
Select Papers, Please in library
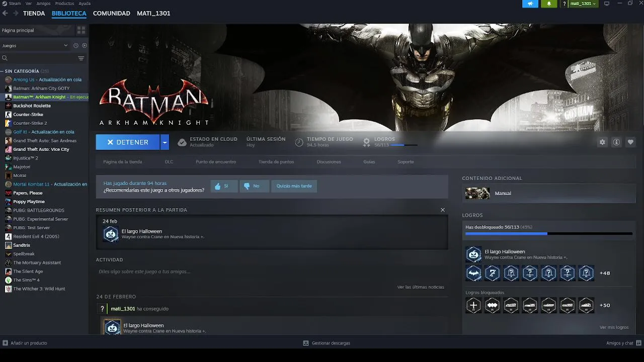click(x=44, y=193)
